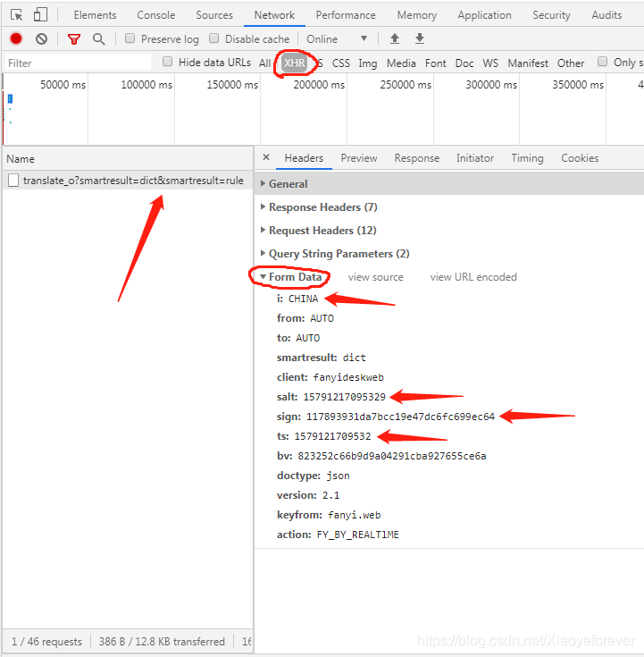Open the Security panel
Image resolution: width=644 pixels, height=657 pixels.
click(x=551, y=15)
